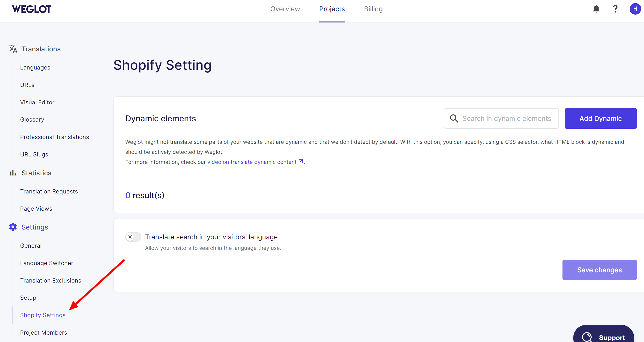Open Language Switcher settings
644x342 pixels.
coord(47,263)
